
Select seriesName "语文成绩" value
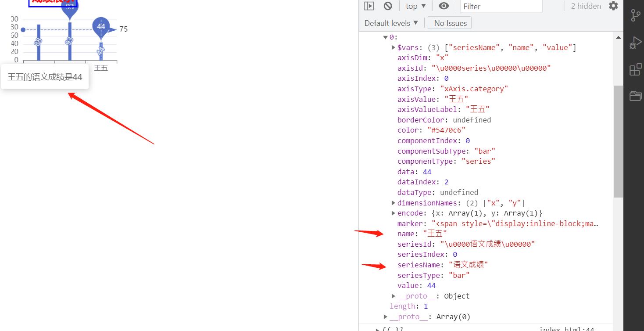tap(468, 265)
